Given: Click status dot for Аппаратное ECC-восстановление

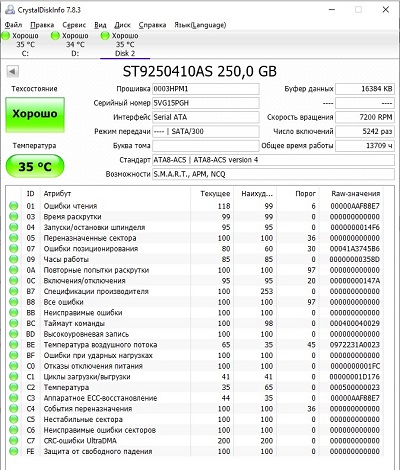Looking at the screenshot, I should pos(14,398).
